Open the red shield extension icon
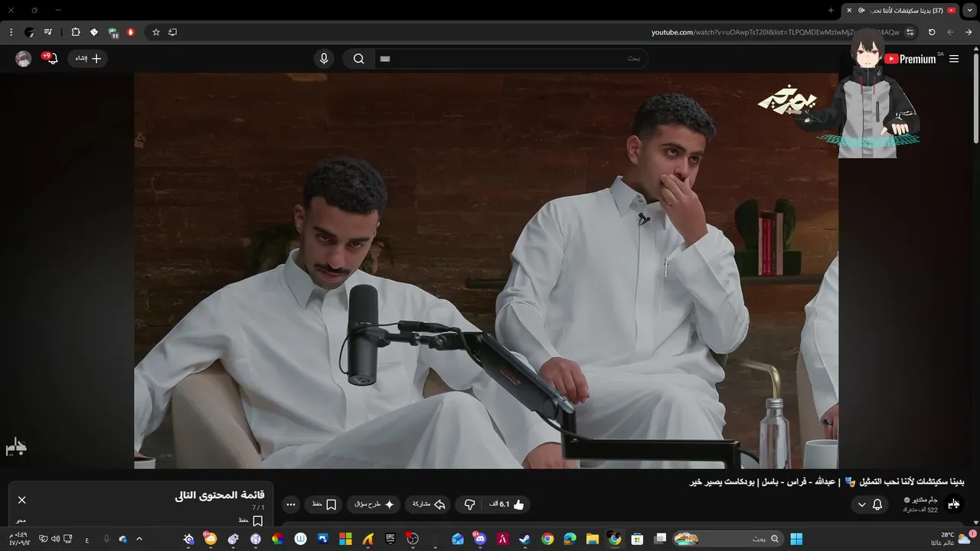980x551 pixels. click(x=131, y=32)
